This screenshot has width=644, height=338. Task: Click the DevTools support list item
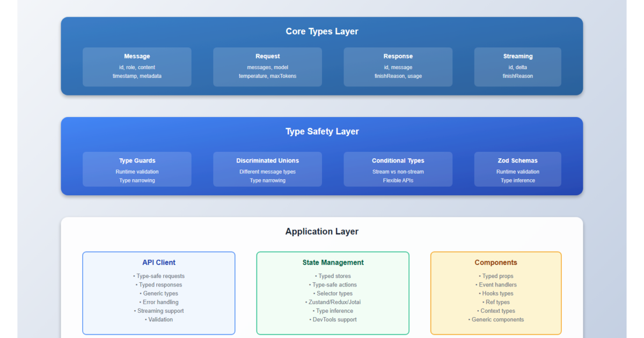tap(333, 319)
